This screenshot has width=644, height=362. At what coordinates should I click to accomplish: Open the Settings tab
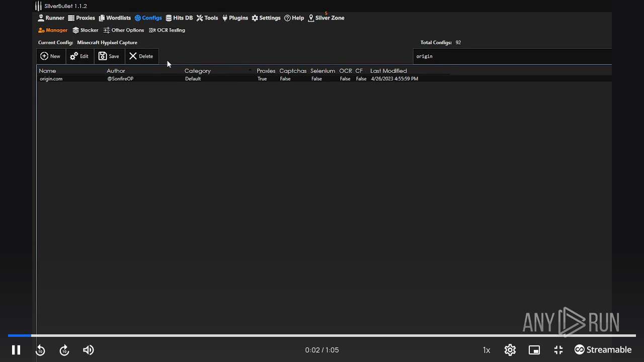(x=266, y=18)
